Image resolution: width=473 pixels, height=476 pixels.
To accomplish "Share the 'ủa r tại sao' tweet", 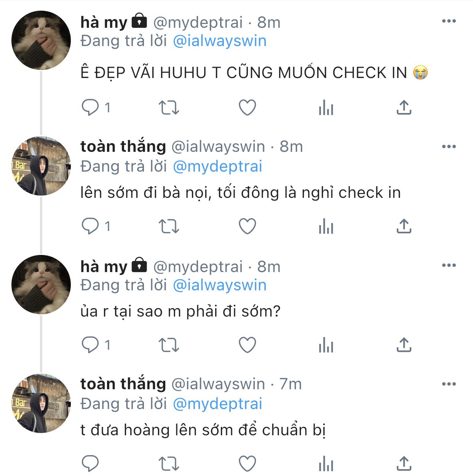I will 404,345.
